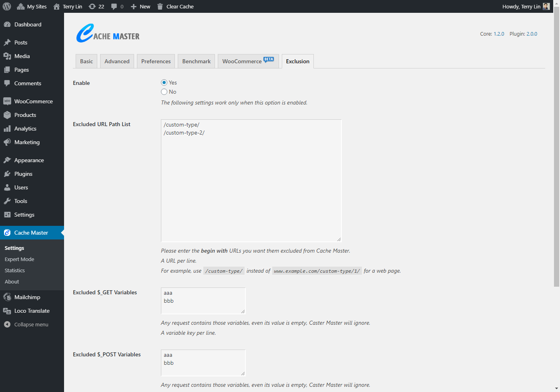Click the Users person icon
Viewport: 560px width, 392px height.
point(7,187)
